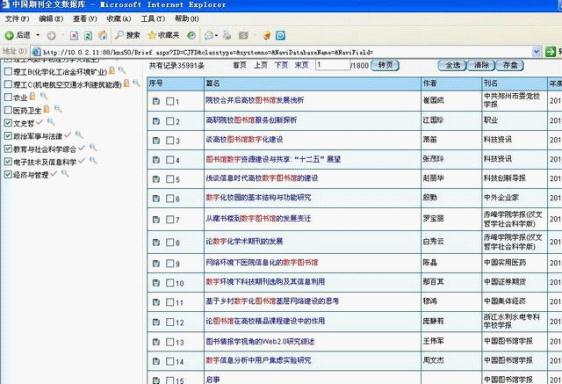Click the green Go arrow beside address bar
562x384 pixels.
[550, 52]
